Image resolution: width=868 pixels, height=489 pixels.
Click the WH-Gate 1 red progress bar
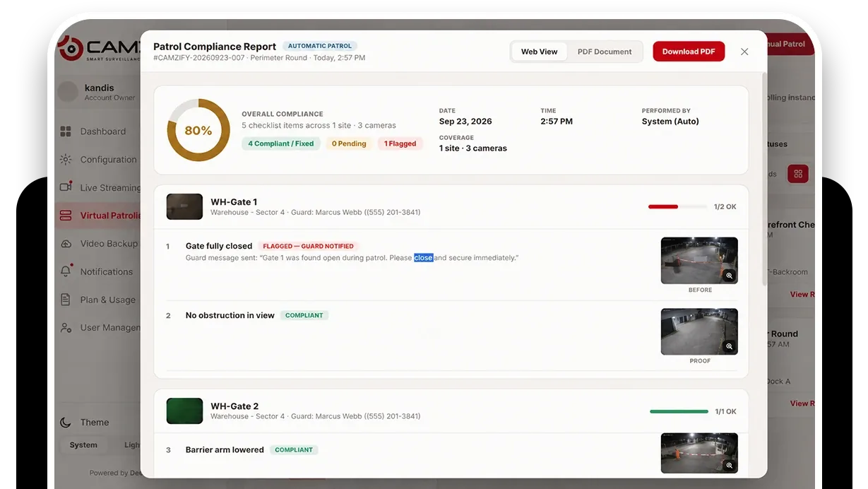click(x=678, y=206)
